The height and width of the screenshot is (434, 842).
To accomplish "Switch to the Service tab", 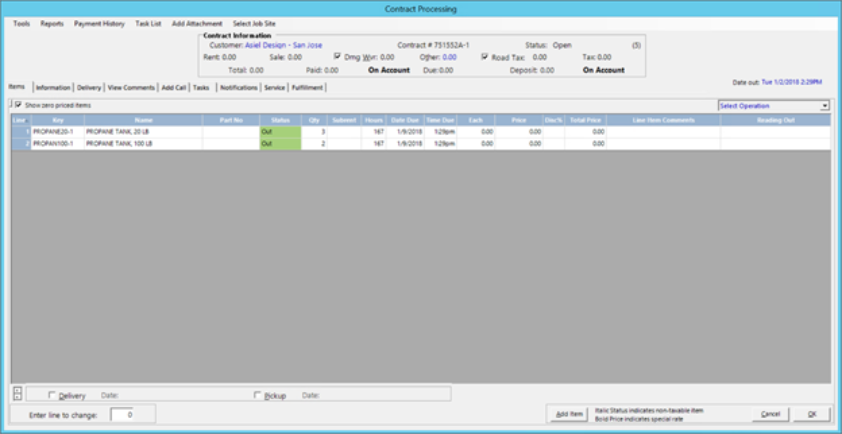I will (x=274, y=88).
